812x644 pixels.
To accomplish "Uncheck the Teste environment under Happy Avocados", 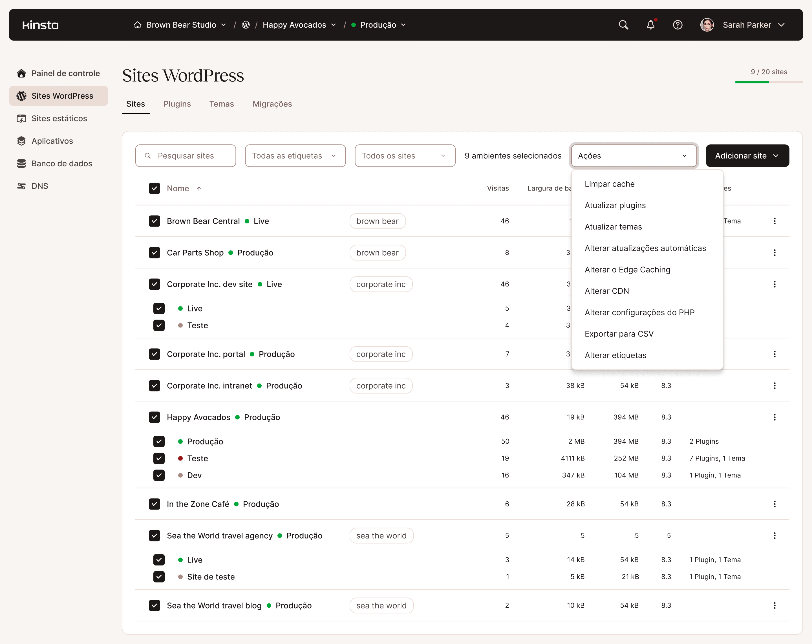I will click(159, 459).
